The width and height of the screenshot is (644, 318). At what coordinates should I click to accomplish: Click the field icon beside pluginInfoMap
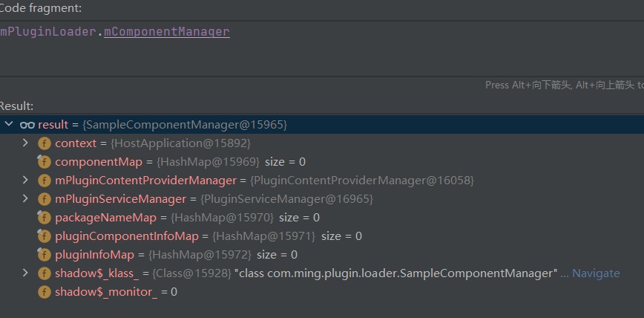click(45, 255)
